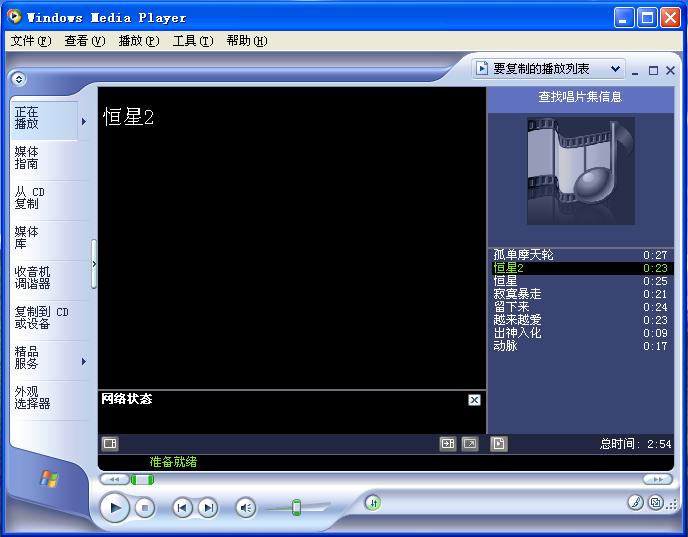This screenshot has width=688, height=537.
Task: Click the visualization options icon below video
Action: pyautogui.click(x=110, y=444)
